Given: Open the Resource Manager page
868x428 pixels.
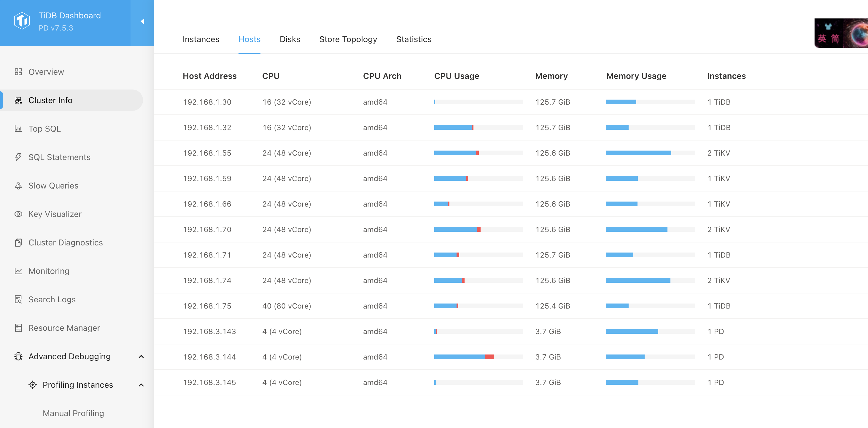Looking at the screenshot, I should [64, 328].
